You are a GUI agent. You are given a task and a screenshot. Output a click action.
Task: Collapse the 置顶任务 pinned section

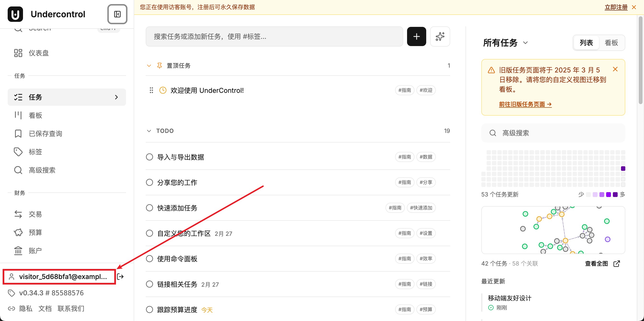point(149,65)
